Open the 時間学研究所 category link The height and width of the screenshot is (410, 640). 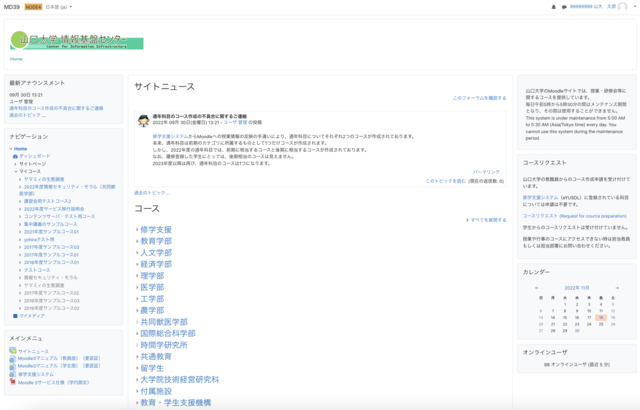(x=164, y=345)
